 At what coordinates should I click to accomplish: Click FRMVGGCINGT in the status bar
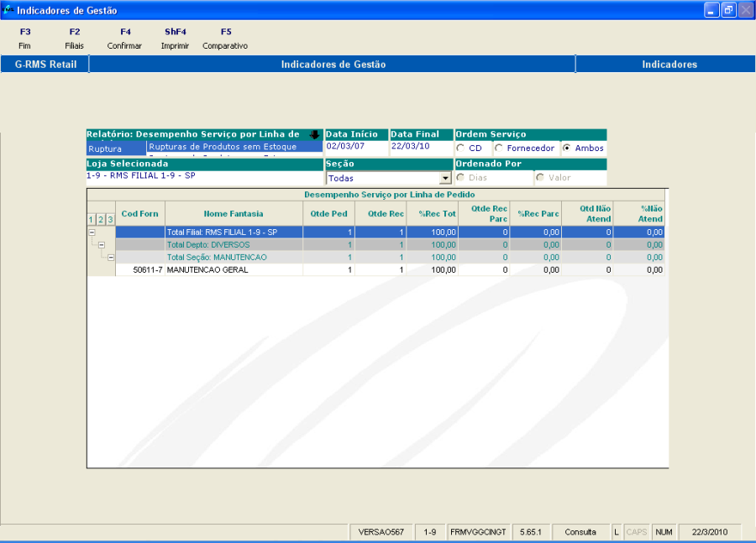tap(478, 532)
